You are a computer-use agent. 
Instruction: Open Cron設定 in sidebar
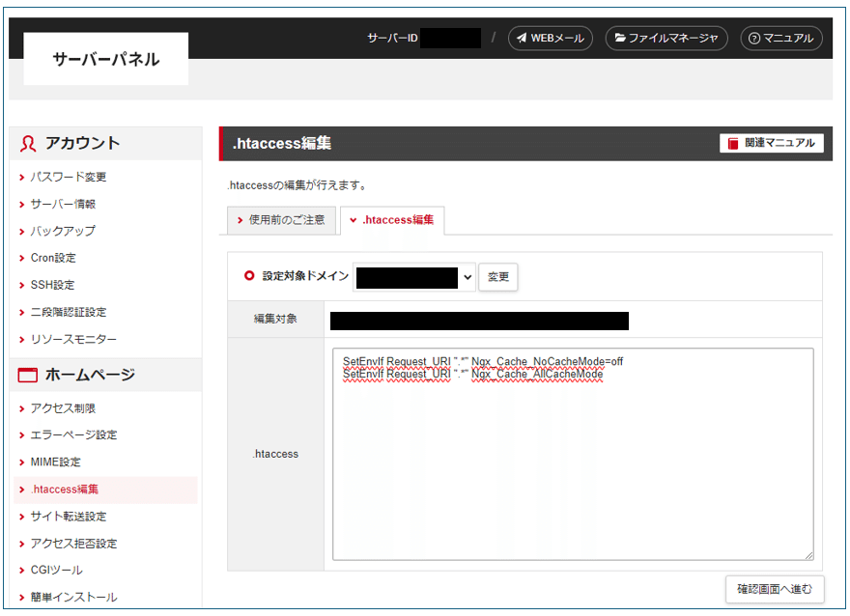(x=53, y=258)
